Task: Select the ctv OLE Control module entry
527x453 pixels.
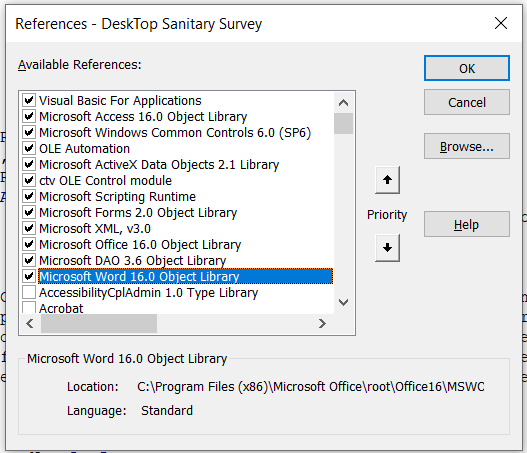Action: click(105, 180)
